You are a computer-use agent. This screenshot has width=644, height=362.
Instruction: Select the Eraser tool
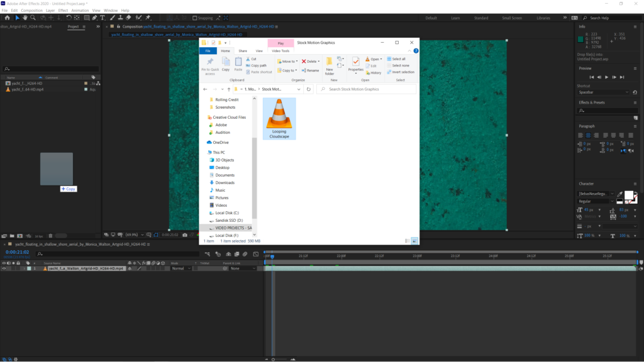[x=128, y=18]
